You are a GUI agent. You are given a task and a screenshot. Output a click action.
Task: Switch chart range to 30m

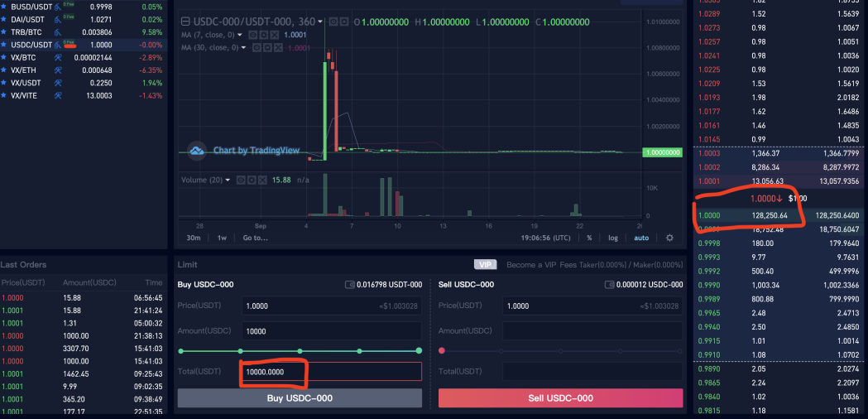193,238
